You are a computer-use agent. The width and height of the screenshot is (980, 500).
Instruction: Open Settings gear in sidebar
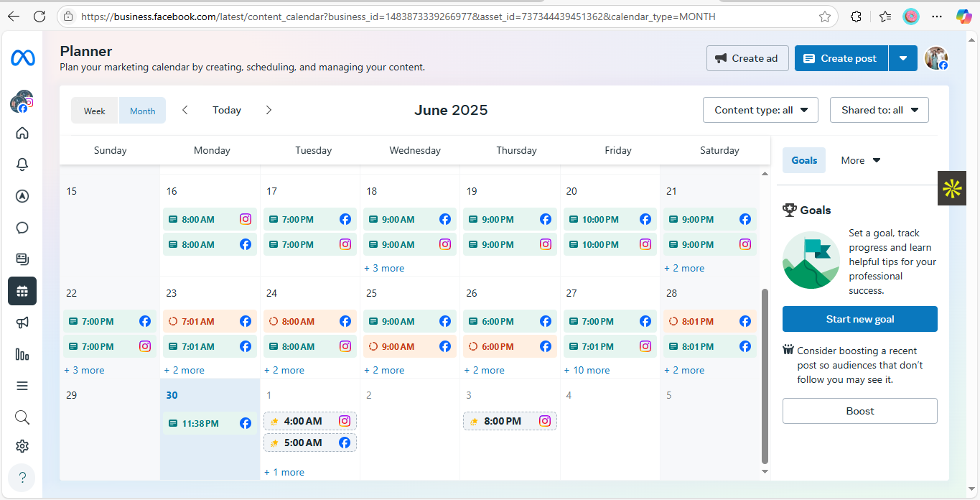[x=22, y=446]
